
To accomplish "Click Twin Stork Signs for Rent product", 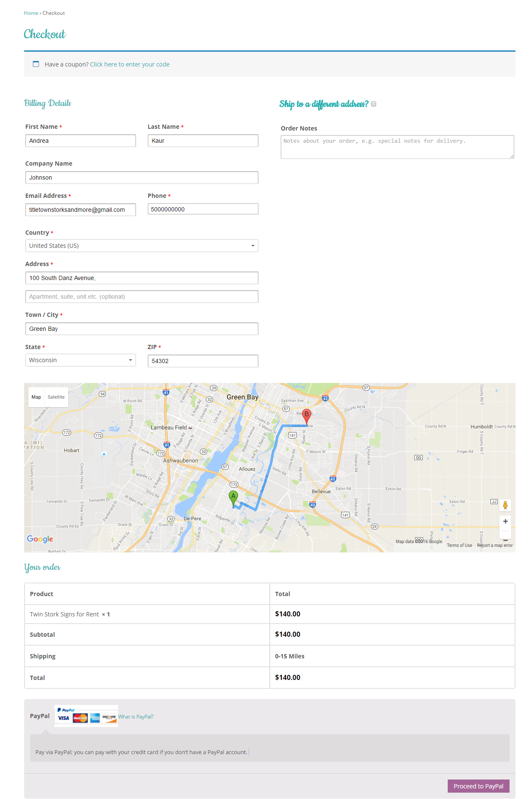I will pyautogui.click(x=64, y=614).
